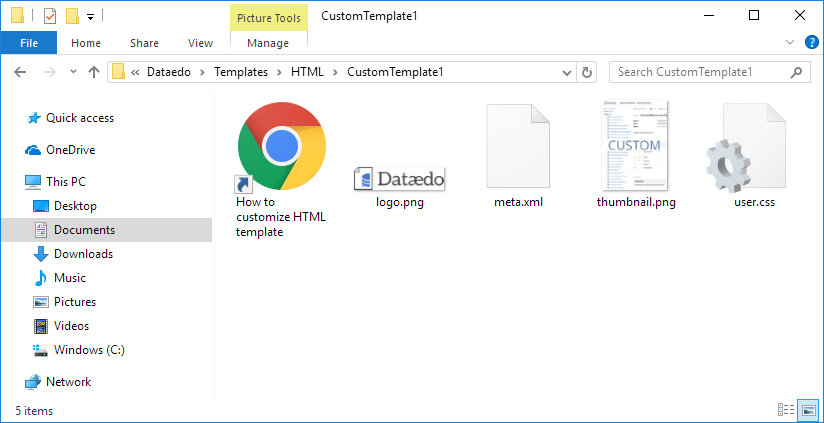Open Customize Quick Access Toolbar dropdown
Image resolution: width=824 pixels, height=423 pixels.
90,17
